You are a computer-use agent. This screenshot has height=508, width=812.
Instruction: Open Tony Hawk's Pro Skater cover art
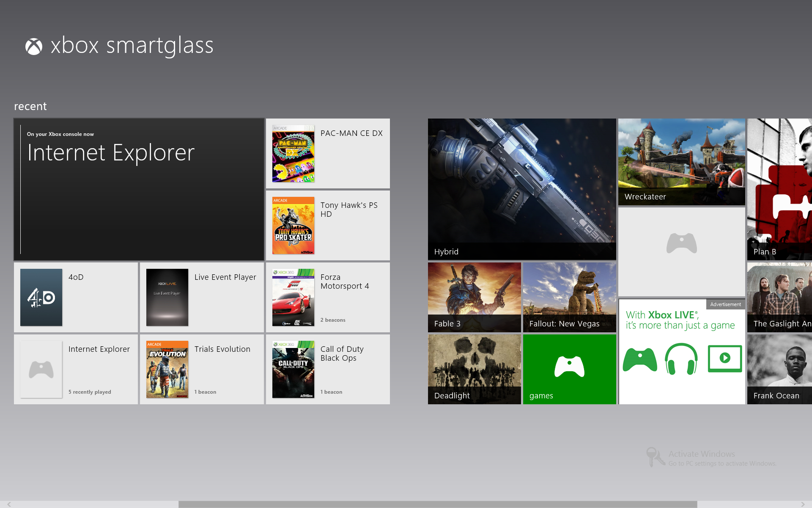click(293, 226)
